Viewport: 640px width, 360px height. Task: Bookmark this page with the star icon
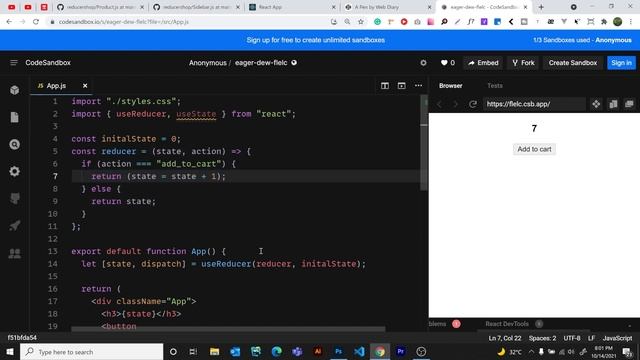pos(361,22)
